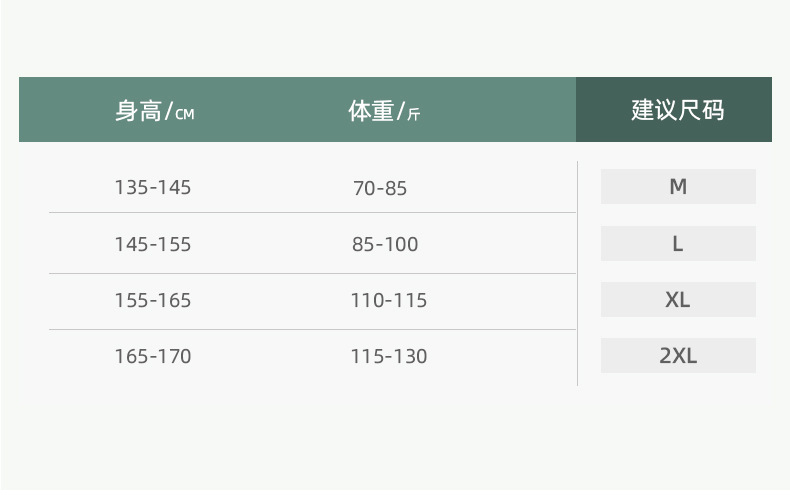Image resolution: width=790 pixels, height=501 pixels.
Task: Select the 115-130 weight value
Action: (x=388, y=357)
